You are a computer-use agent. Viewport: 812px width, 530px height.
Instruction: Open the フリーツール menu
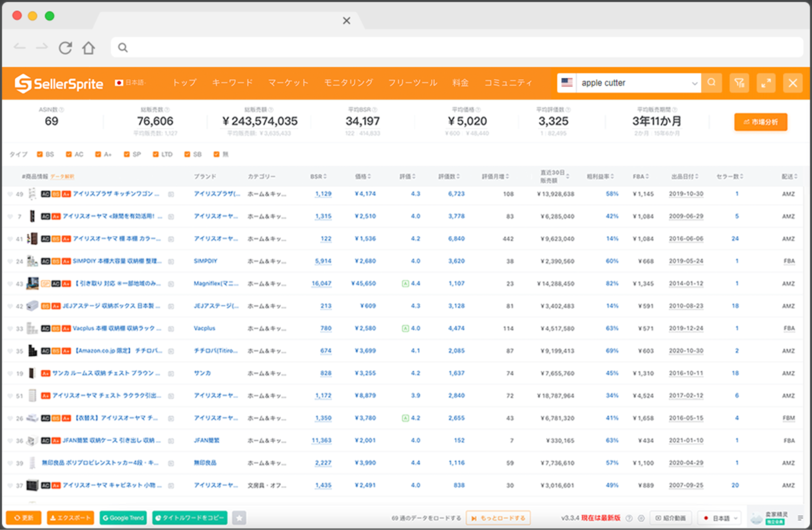(413, 83)
